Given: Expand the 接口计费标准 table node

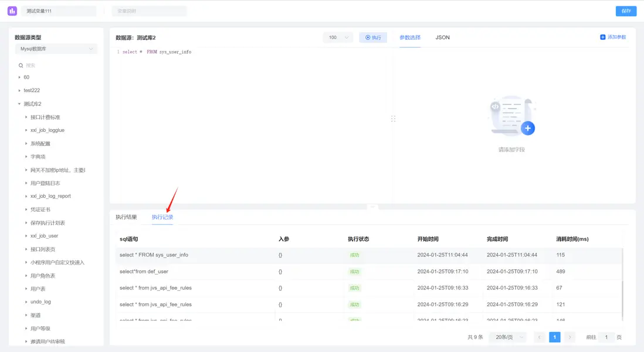Looking at the screenshot, I should coord(26,117).
